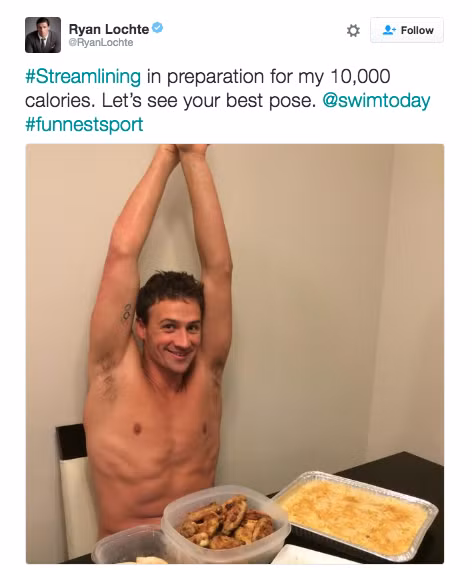This screenshot has height=570, width=472.
Task: Open the gear icon user actions menu
Action: (x=353, y=31)
